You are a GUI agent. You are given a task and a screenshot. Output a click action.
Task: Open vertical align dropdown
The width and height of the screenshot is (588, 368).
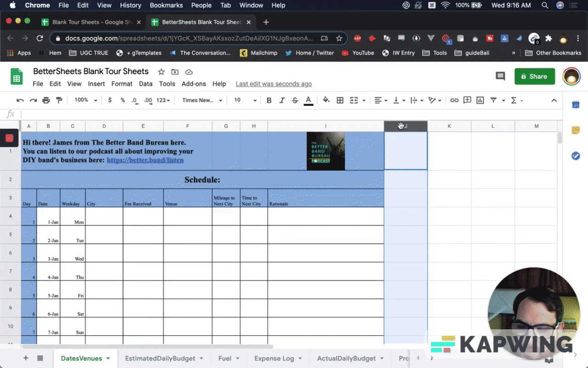click(400, 100)
